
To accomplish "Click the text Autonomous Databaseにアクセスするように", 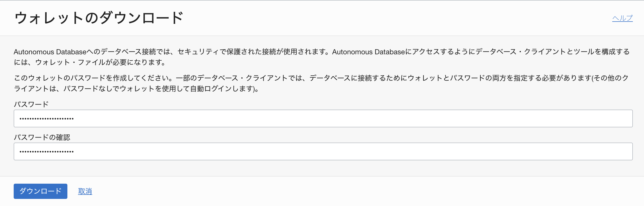I will tap(403, 52).
